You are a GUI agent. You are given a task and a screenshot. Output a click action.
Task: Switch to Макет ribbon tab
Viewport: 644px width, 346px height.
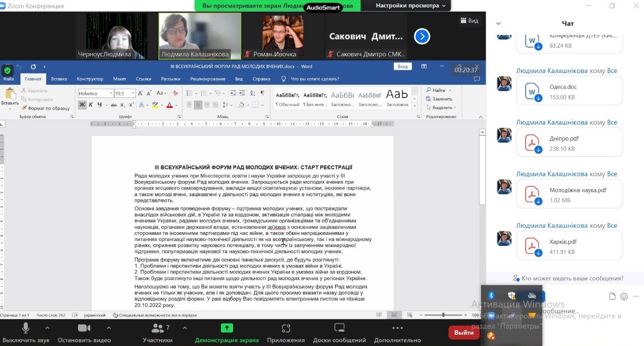coord(120,79)
